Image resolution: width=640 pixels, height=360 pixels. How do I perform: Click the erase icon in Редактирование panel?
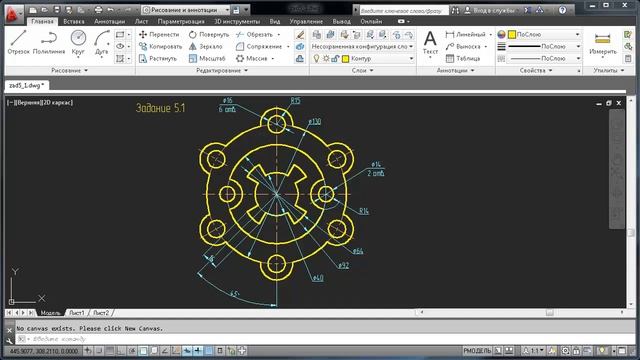[x=300, y=35]
